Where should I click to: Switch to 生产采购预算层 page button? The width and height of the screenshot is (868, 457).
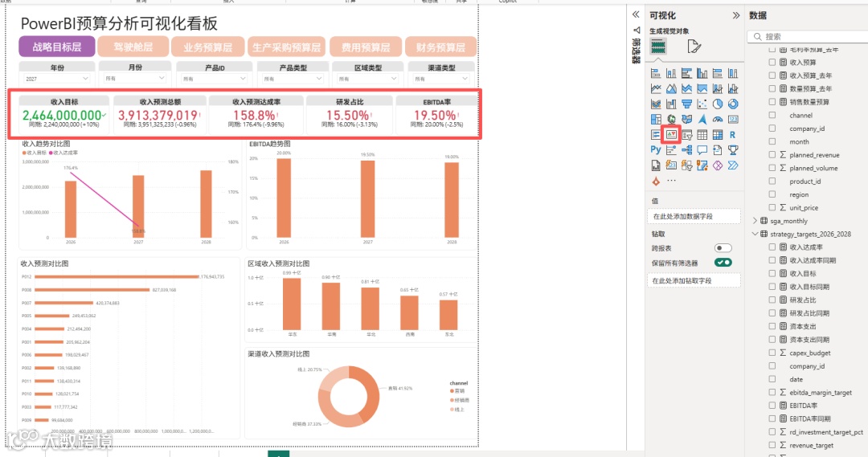286,47
